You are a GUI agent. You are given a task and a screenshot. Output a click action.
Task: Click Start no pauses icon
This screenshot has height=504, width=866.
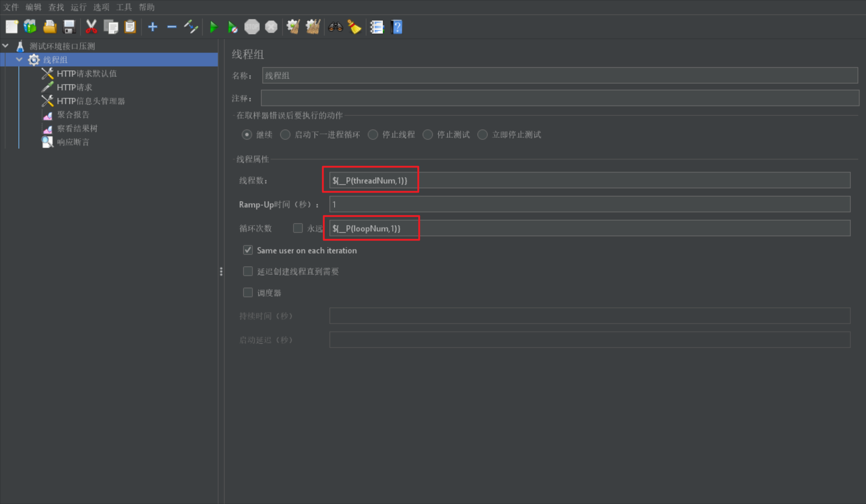(x=232, y=27)
